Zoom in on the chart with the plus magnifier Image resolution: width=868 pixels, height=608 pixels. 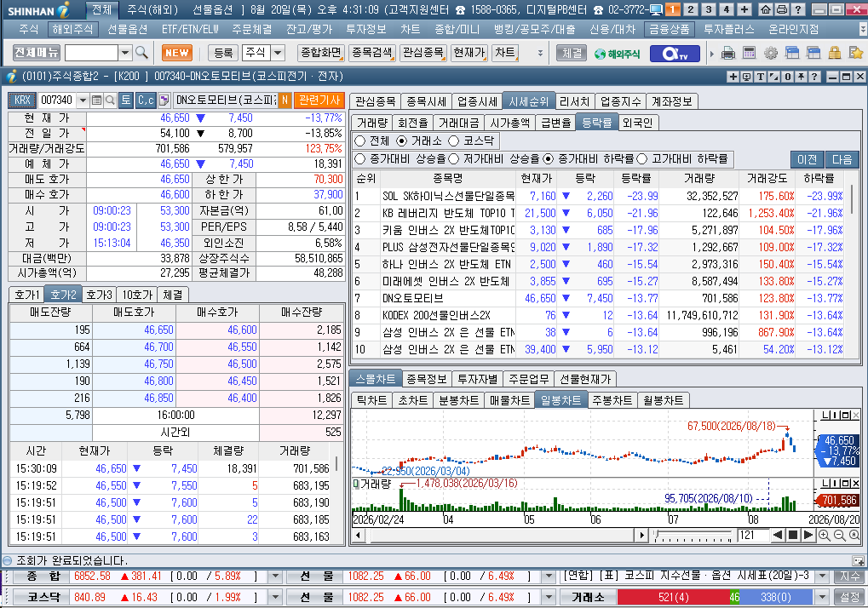(x=825, y=535)
